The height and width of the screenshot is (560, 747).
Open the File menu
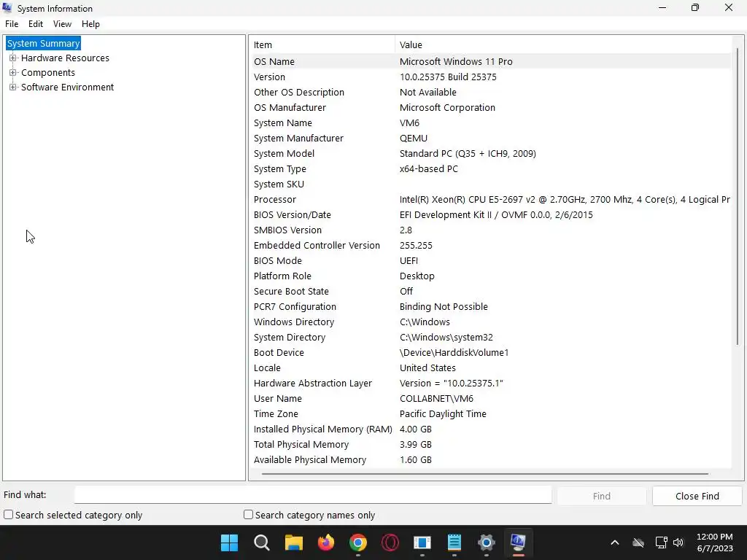(12, 24)
